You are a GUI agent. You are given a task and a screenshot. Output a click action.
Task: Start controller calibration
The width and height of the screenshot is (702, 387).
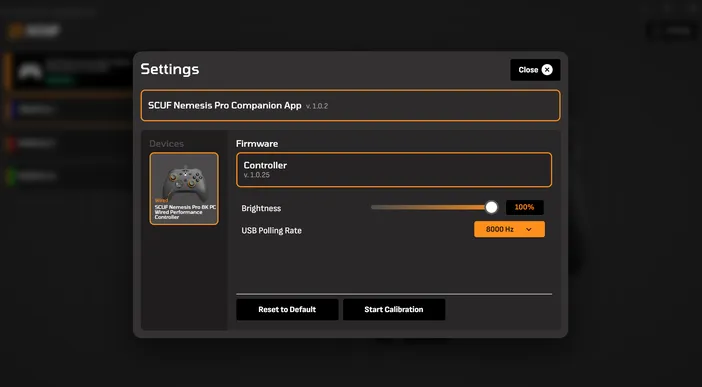pyautogui.click(x=394, y=310)
